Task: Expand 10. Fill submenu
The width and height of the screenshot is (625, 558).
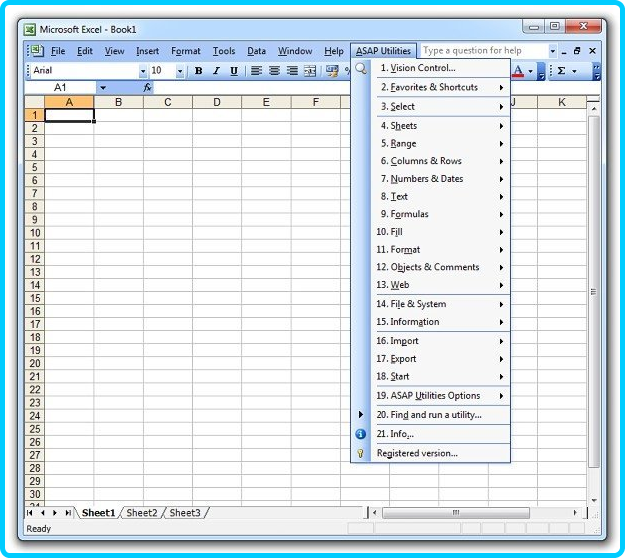Action: [440, 232]
